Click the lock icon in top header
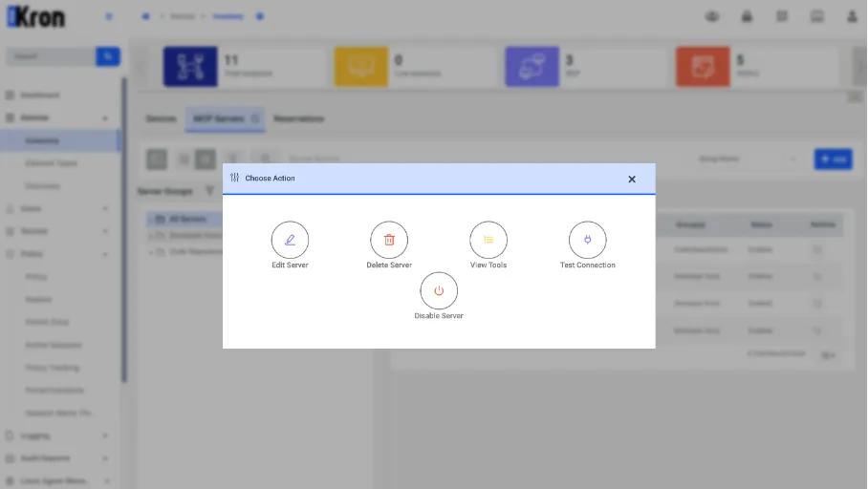This screenshot has width=868, height=489. [747, 16]
